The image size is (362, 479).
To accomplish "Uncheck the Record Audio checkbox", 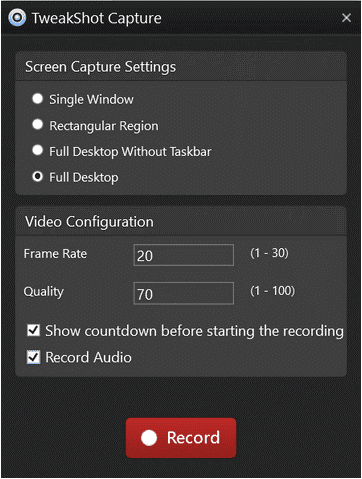I will coord(33,357).
